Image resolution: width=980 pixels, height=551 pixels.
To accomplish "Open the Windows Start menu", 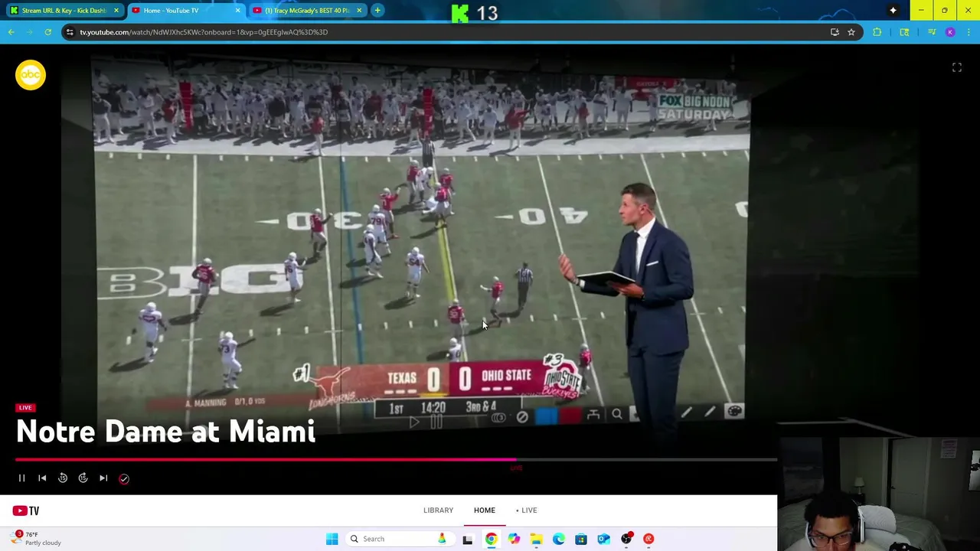I will pos(332,539).
